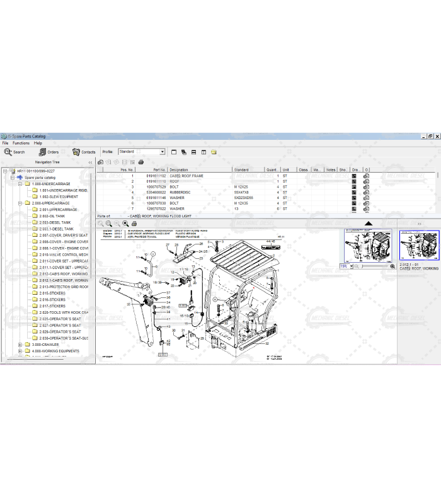Click the first magnifier icon in diagram toolbar
441x504 pixels.
point(100,223)
